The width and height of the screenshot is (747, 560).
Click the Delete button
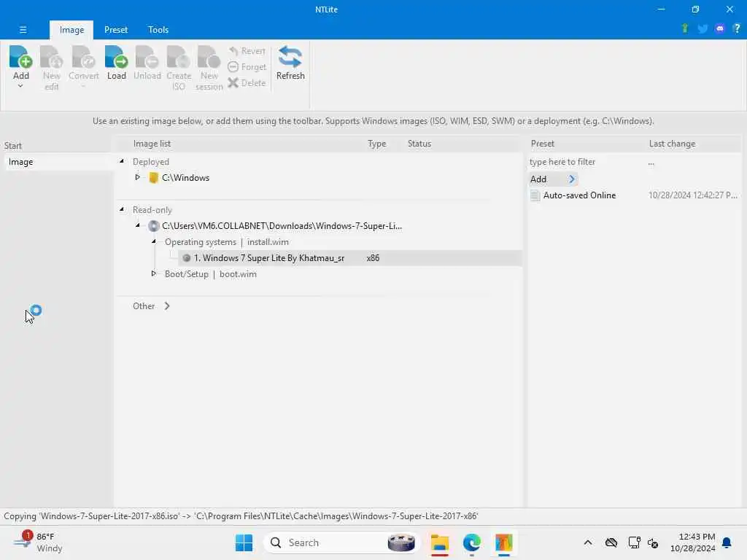[x=247, y=83]
